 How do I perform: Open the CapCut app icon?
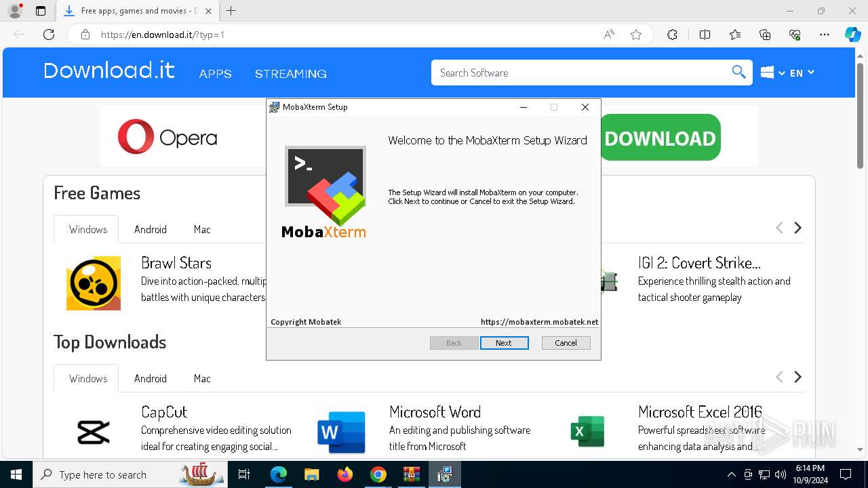(94, 432)
